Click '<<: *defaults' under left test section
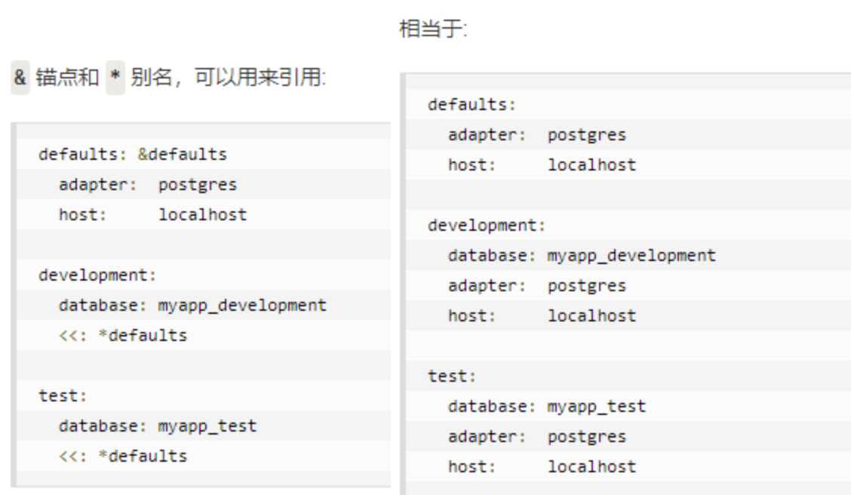854x504 pixels. (x=123, y=456)
